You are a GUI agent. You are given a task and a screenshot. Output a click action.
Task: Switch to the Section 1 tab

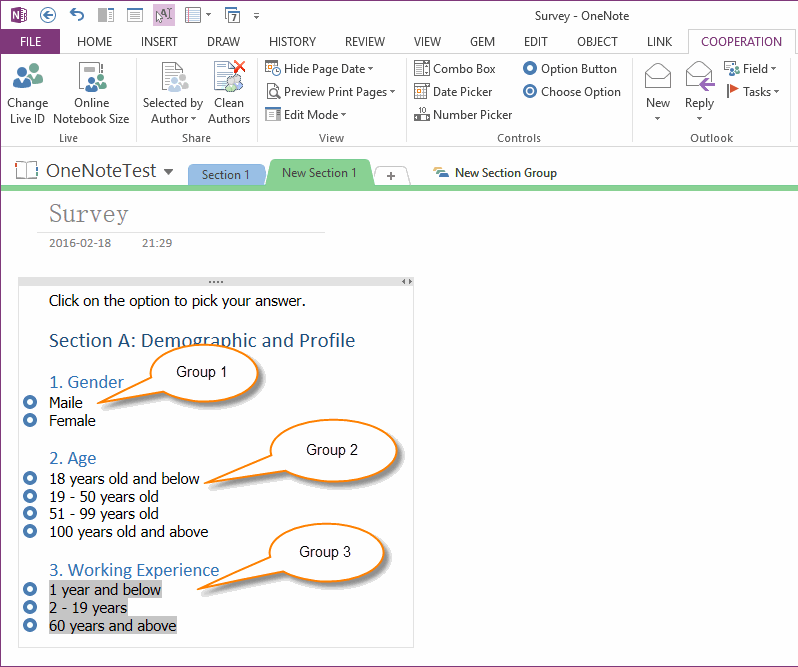(x=225, y=175)
